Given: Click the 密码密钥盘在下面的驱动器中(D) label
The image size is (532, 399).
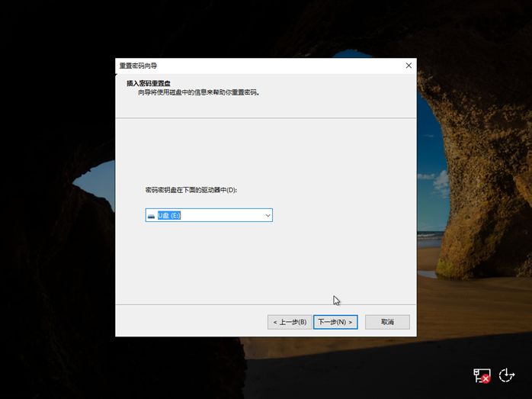Looking at the screenshot, I should (191, 188).
